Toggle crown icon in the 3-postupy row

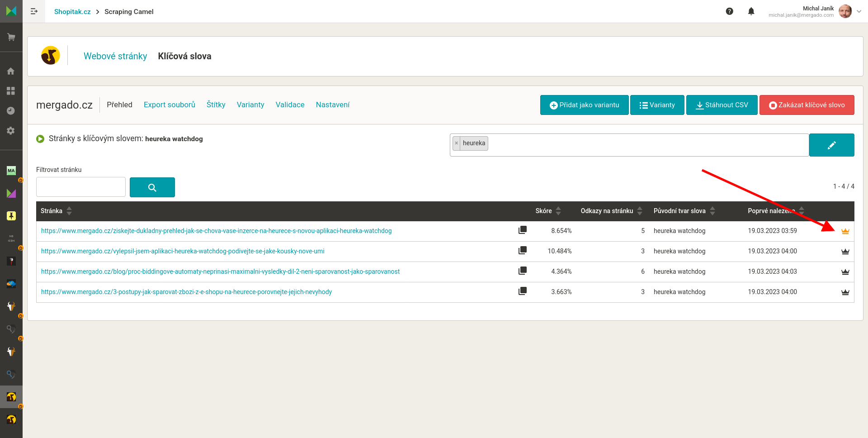click(x=845, y=292)
